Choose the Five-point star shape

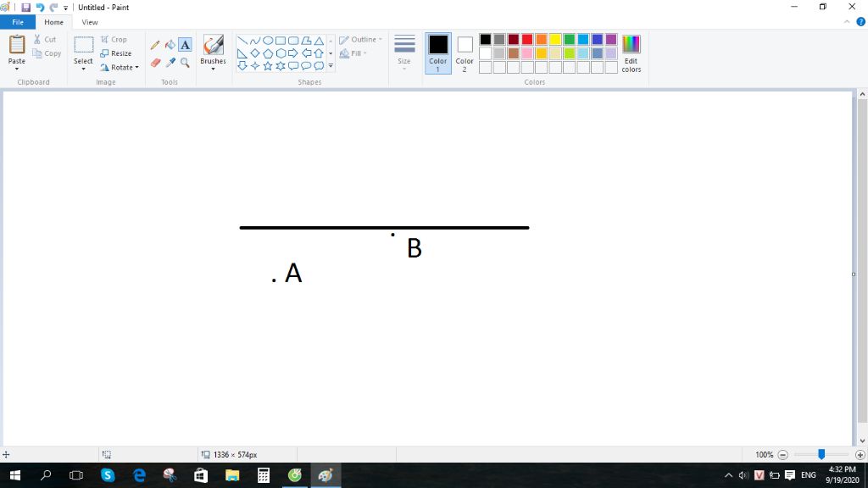267,66
